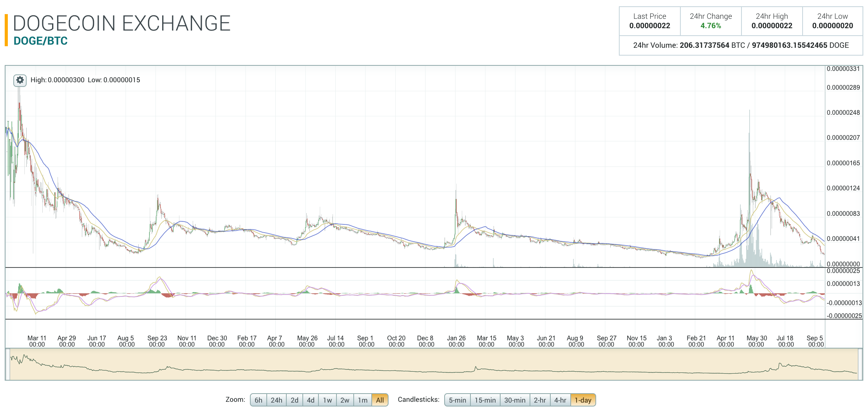868x412 pixels.
Task: Click the High: 0.00000300 chart label
Action: tap(58, 80)
